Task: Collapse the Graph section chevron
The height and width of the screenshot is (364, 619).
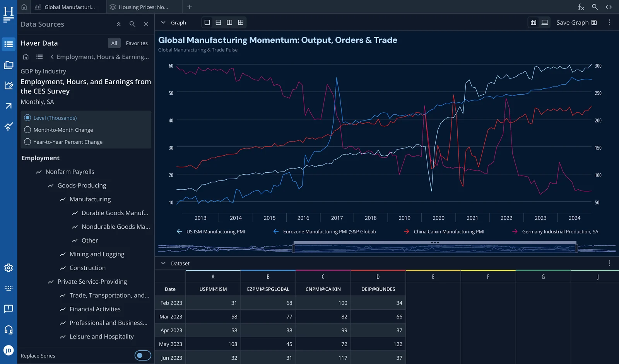Action: coord(163,22)
